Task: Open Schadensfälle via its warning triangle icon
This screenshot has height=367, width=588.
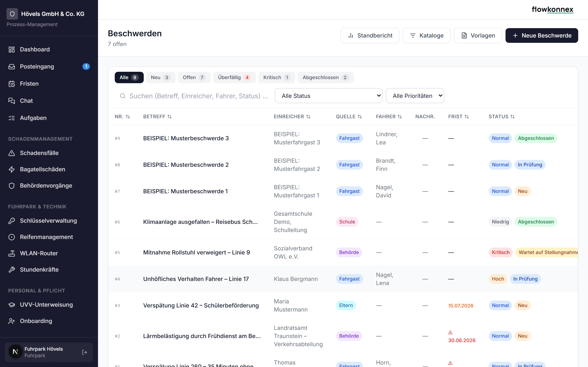Action: (x=12, y=153)
